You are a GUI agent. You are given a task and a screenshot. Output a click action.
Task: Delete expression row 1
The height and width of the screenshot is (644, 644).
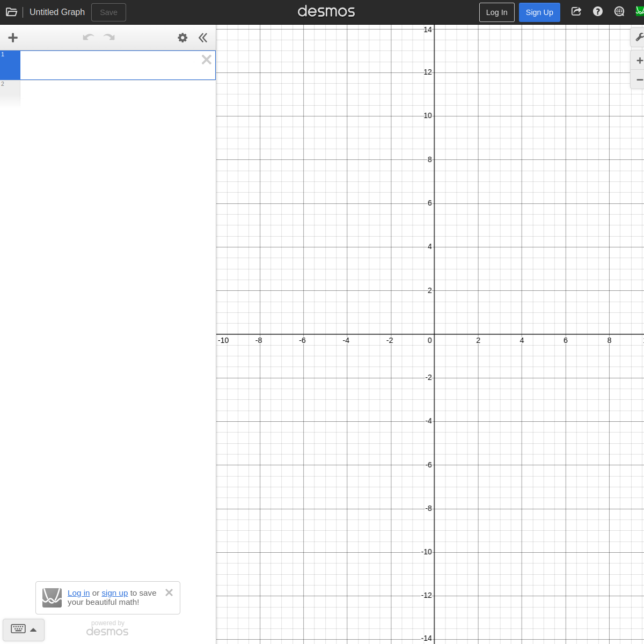point(206,60)
